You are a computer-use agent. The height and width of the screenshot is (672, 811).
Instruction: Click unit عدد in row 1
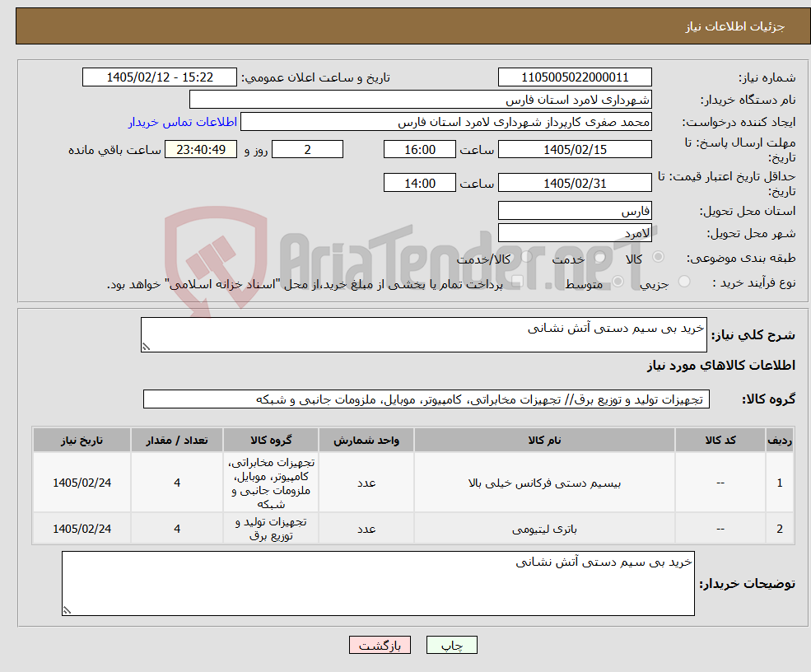click(366, 483)
